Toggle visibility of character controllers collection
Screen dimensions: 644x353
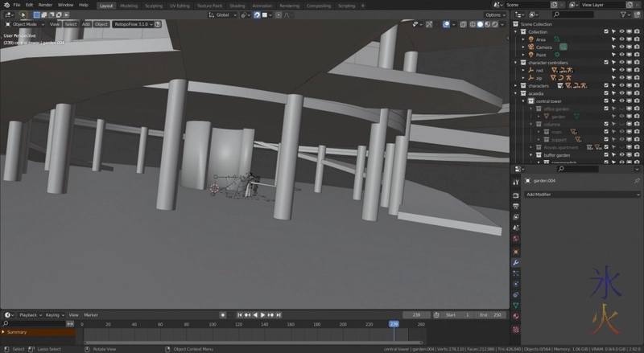[x=622, y=63]
